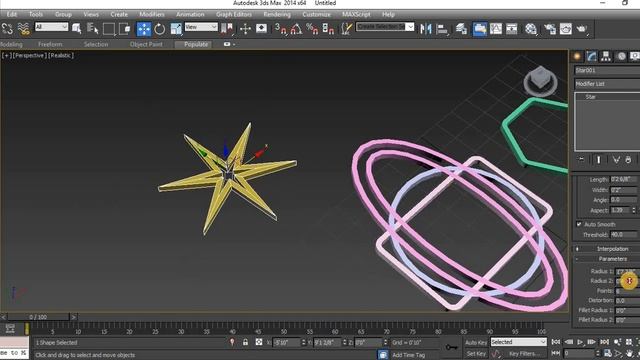Click the Set Key button
The height and width of the screenshot is (360, 640).
coord(476,353)
